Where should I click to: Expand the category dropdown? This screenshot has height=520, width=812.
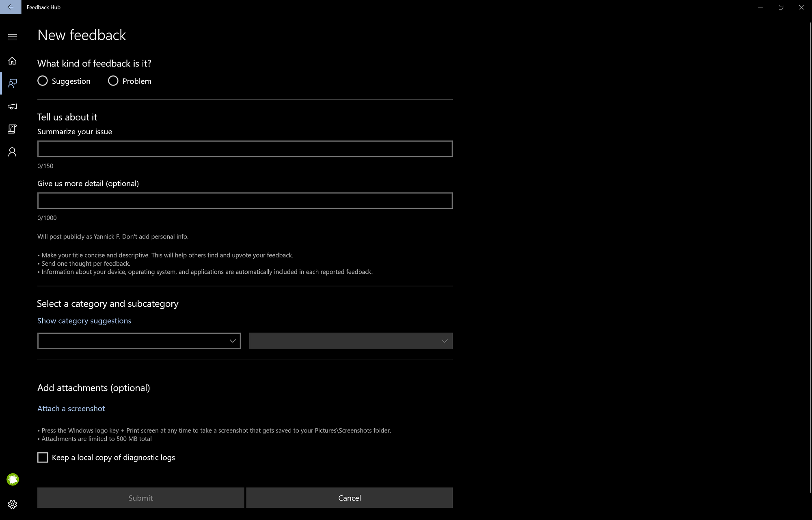pos(139,341)
